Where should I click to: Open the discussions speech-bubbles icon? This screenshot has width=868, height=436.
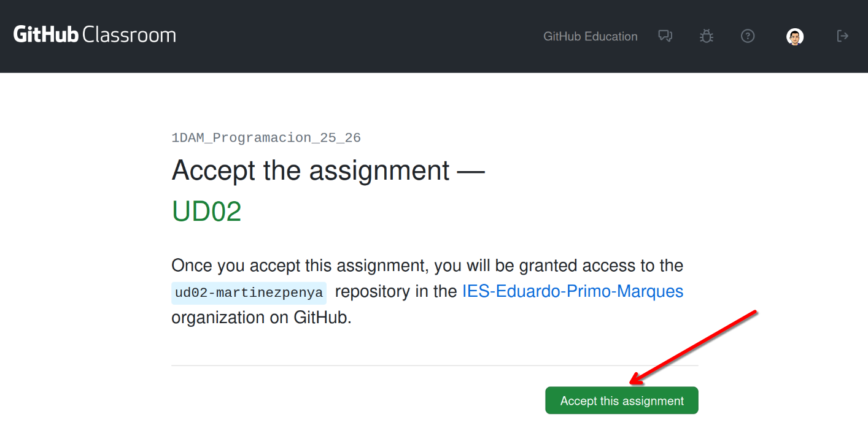(x=665, y=36)
